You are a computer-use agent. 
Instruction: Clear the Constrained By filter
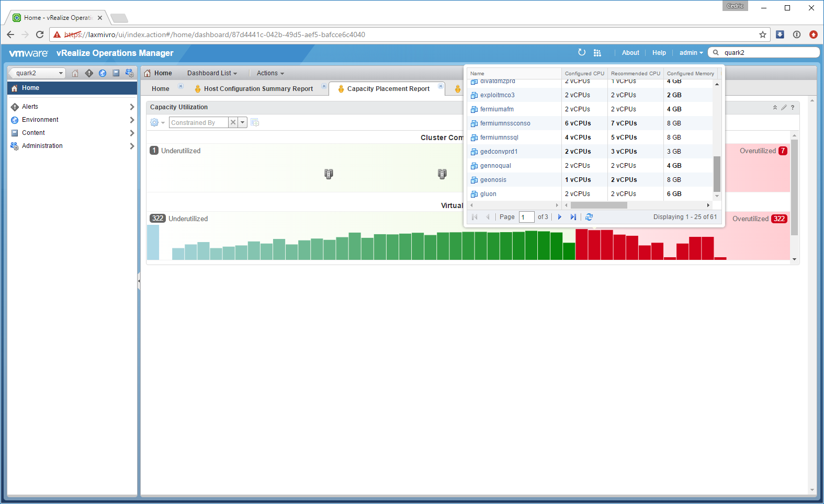coord(233,122)
